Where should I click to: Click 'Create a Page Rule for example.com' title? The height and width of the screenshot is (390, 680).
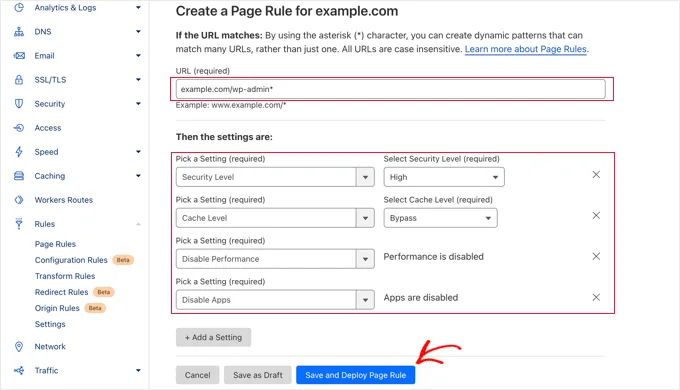(287, 11)
